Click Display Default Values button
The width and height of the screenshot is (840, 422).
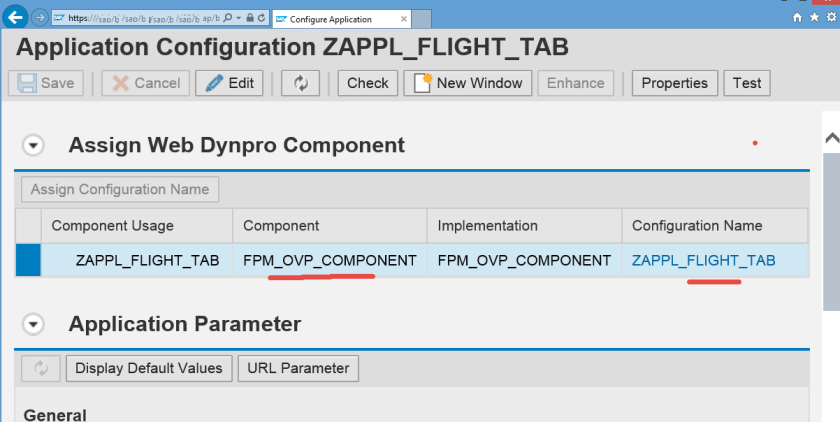click(150, 368)
